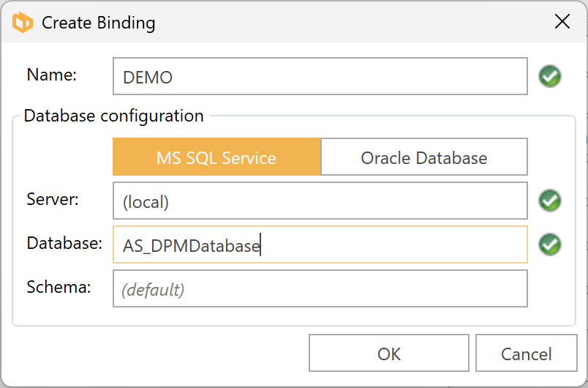
Task: Click the Create Binding title text
Action: point(98,23)
